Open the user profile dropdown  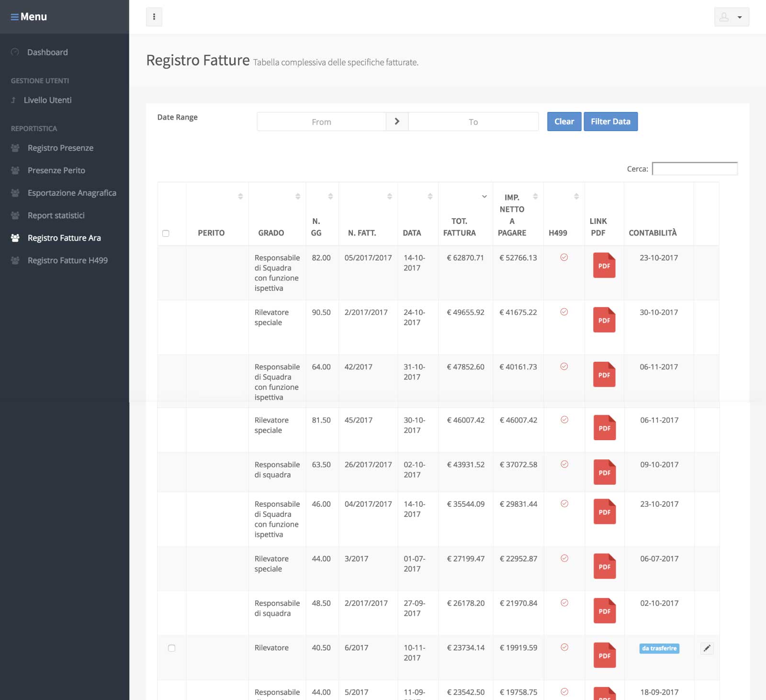coord(732,17)
